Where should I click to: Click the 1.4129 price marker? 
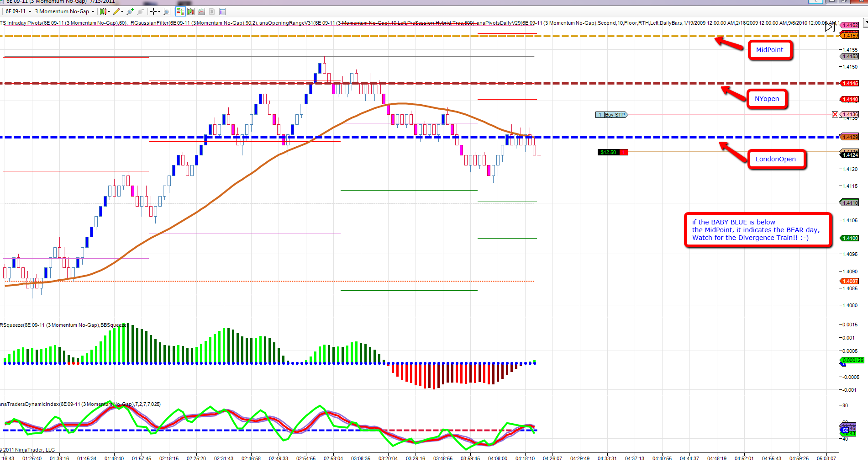click(850, 137)
